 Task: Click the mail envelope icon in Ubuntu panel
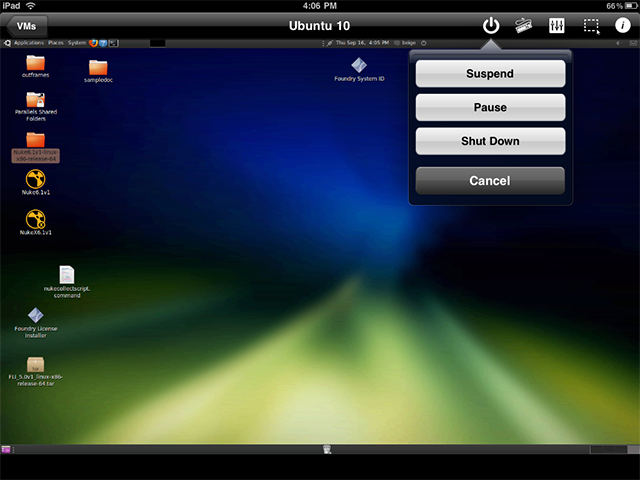pos(633,43)
